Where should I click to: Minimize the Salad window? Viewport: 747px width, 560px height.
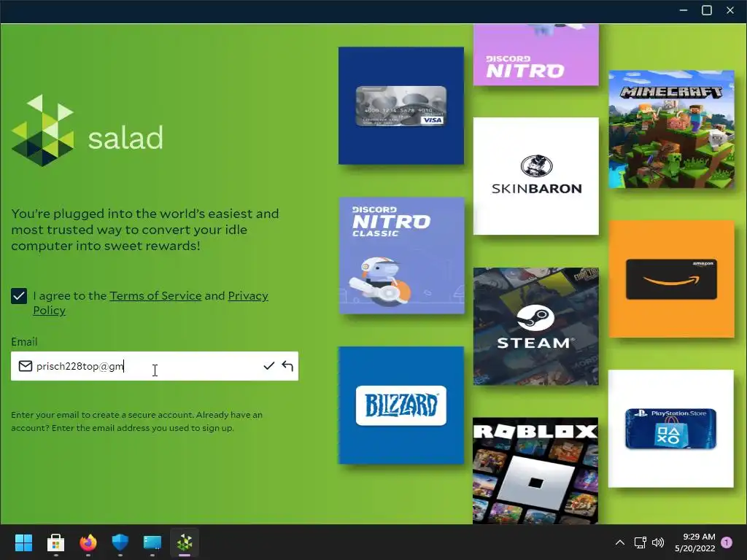click(x=684, y=10)
